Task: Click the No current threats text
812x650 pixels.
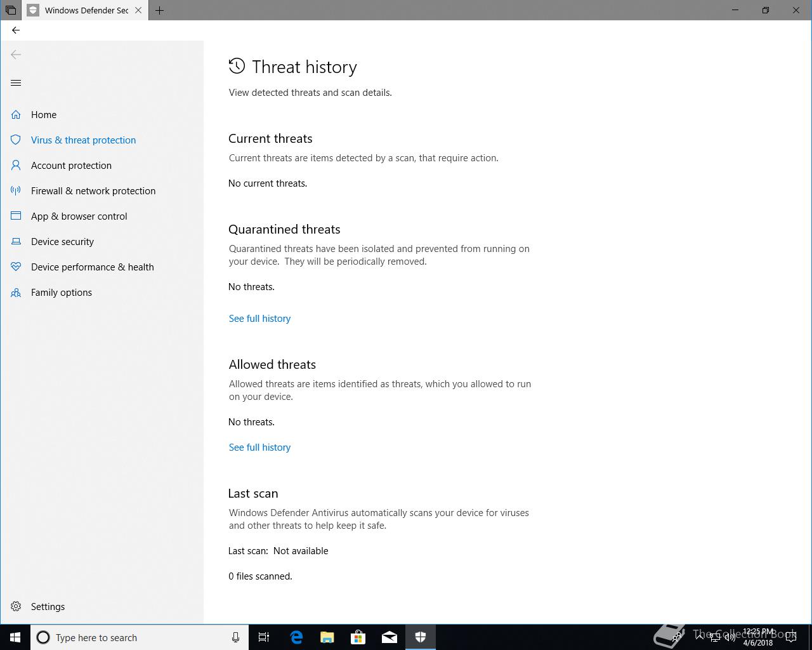Action: [x=268, y=183]
